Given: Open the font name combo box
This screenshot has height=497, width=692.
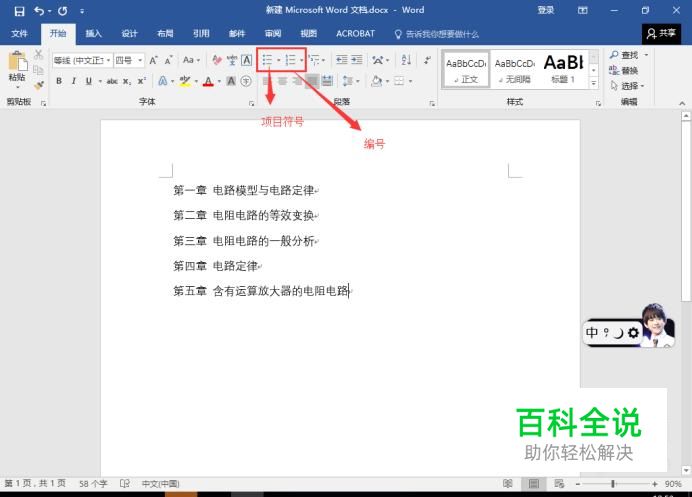Looking at the screenshot, I should (x=82, y=60).
